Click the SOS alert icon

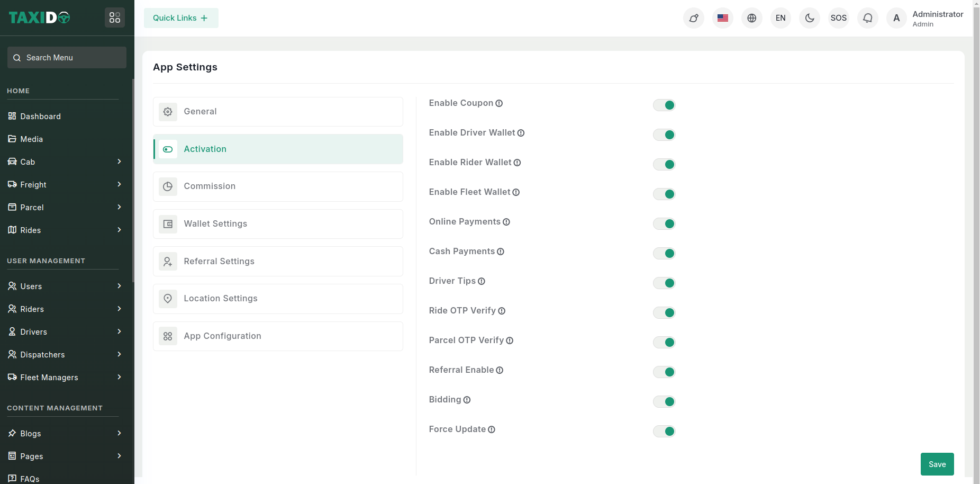pos(839,18)
